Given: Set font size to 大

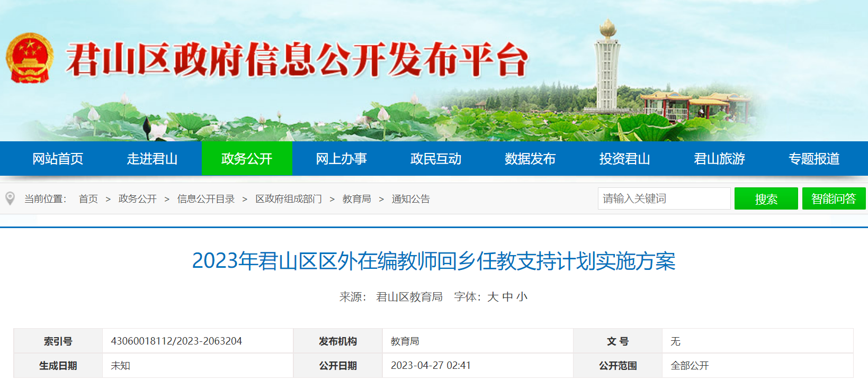Looking at the screenshot, I should coord(493,297).
